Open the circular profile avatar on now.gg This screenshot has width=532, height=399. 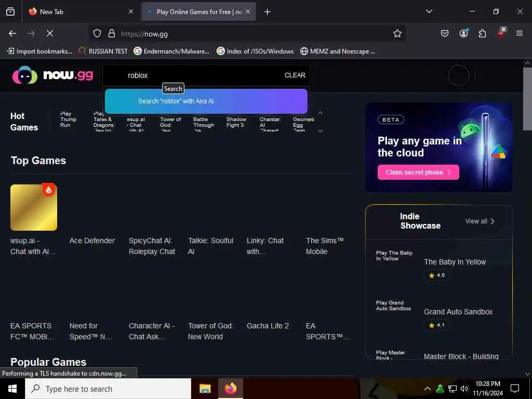[459, 75]
